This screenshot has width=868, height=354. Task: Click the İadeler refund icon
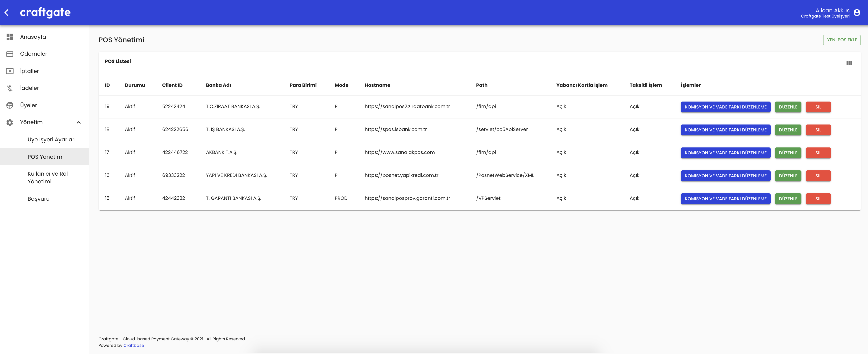pos(10,88)
